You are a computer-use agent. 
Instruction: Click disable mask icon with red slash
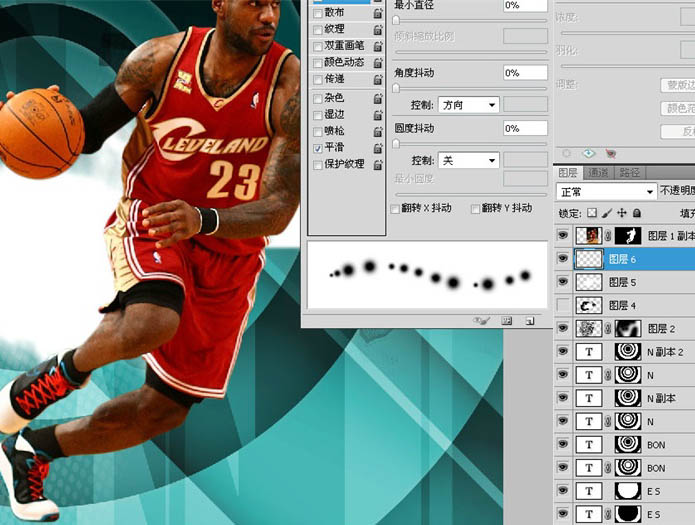[x=610, y=153]
